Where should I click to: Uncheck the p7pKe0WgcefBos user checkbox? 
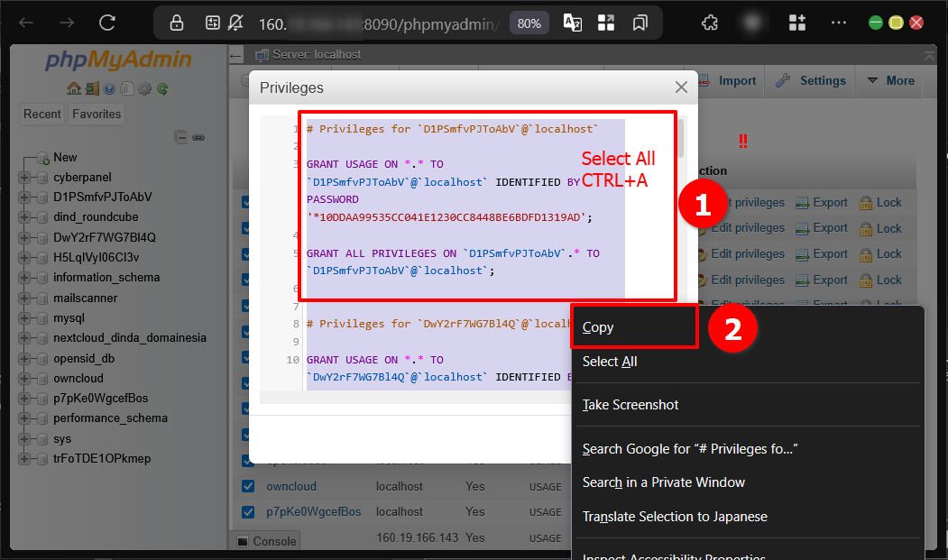tap(248, 511)
